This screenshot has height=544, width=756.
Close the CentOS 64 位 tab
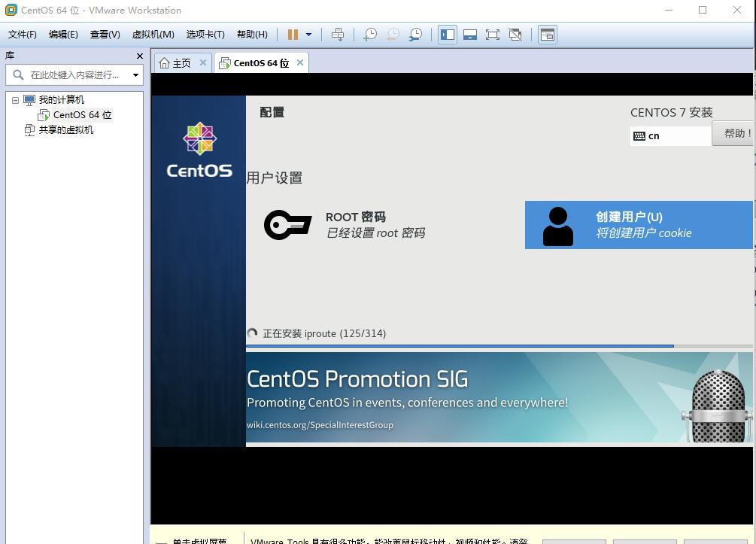click(x=300, y=62)
